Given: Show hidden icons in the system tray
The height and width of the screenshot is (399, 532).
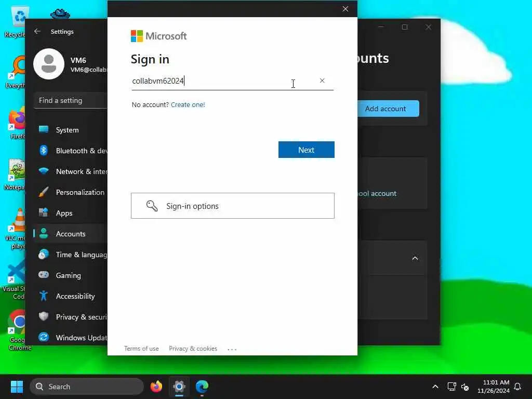Looking at the screenshot, I should [435, 387].
